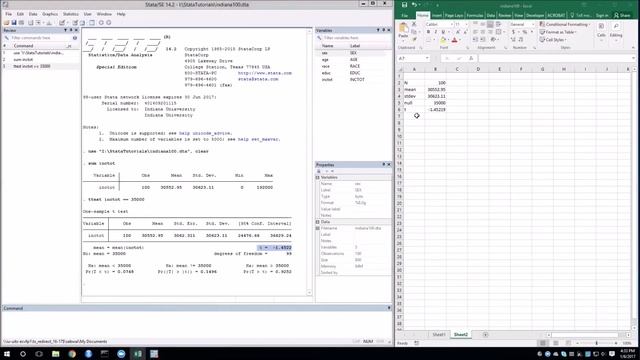Switch to Excel Developer tab
640x360 pixels.
tap(535, 16)
